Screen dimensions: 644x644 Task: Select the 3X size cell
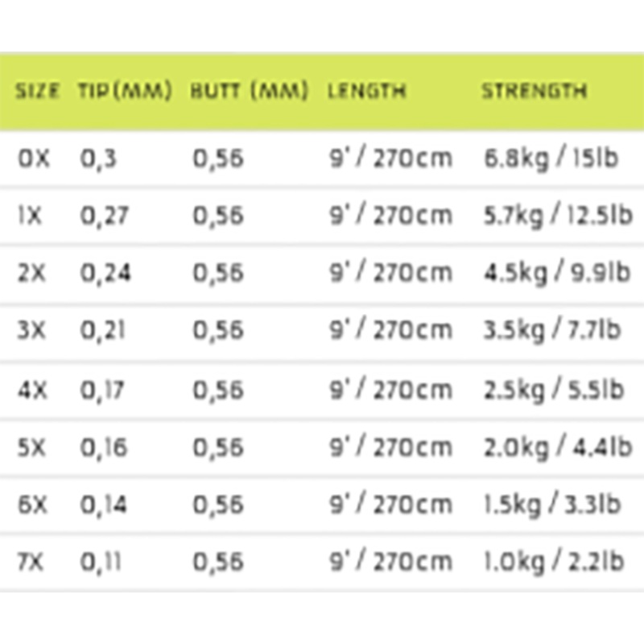33,331
